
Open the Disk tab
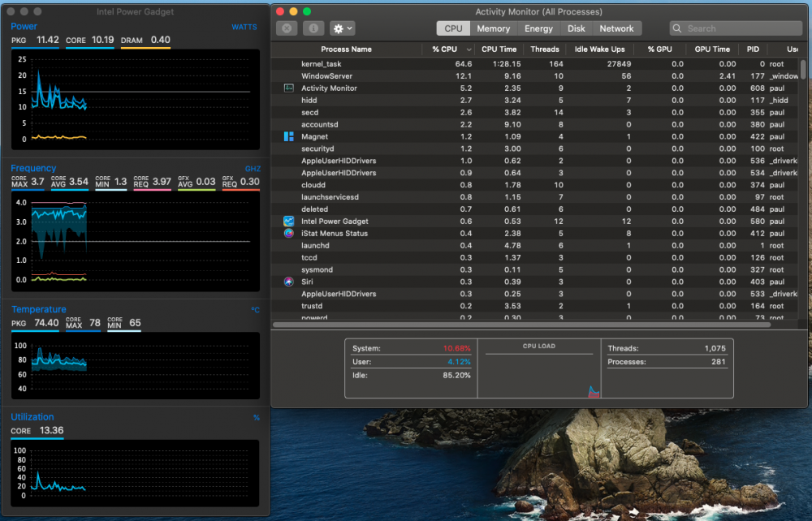[x=576, y=28]
